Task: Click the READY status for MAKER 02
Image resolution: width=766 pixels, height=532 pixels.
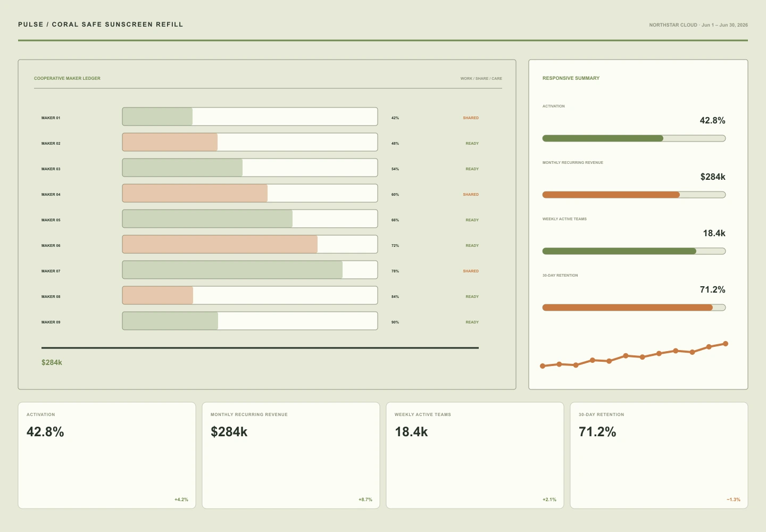Action: click(472, 144)
